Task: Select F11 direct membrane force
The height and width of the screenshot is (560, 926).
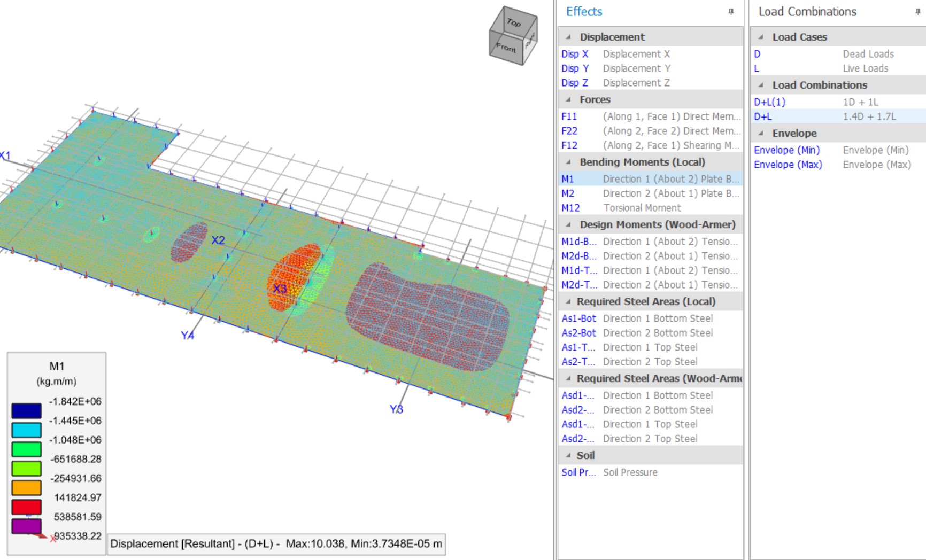Action: [x=650, y=116]
